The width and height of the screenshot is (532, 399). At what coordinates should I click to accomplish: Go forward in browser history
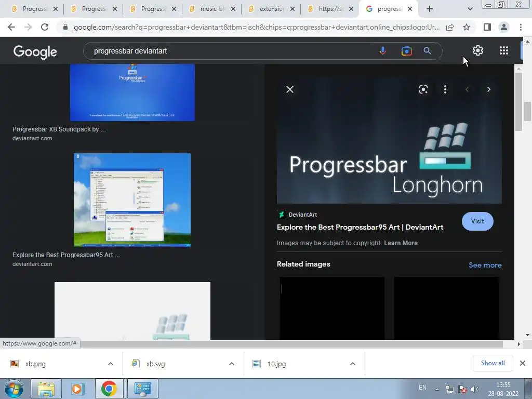click(x=28, y=27)
